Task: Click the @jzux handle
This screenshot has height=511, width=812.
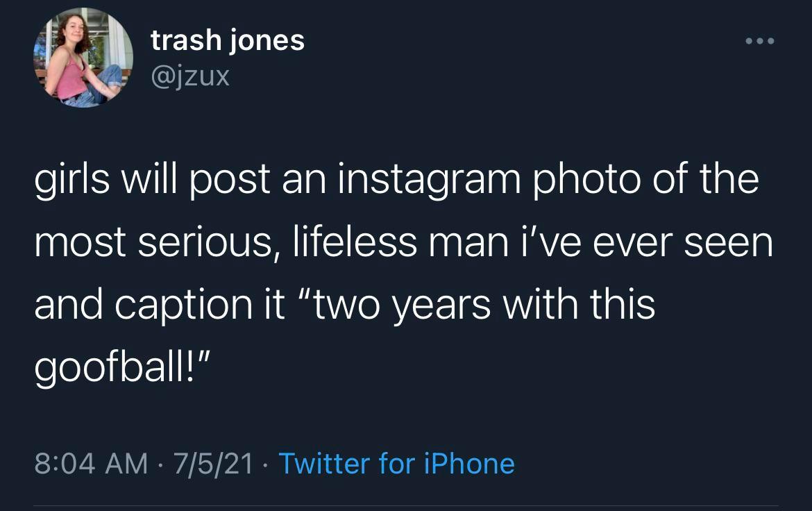Action: tap(190, 75)
